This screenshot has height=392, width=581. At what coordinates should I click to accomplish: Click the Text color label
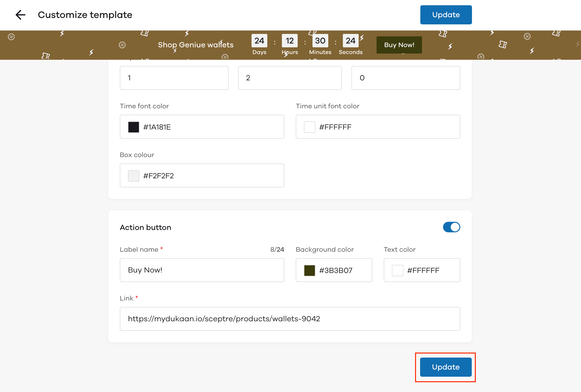click(400, 249)
